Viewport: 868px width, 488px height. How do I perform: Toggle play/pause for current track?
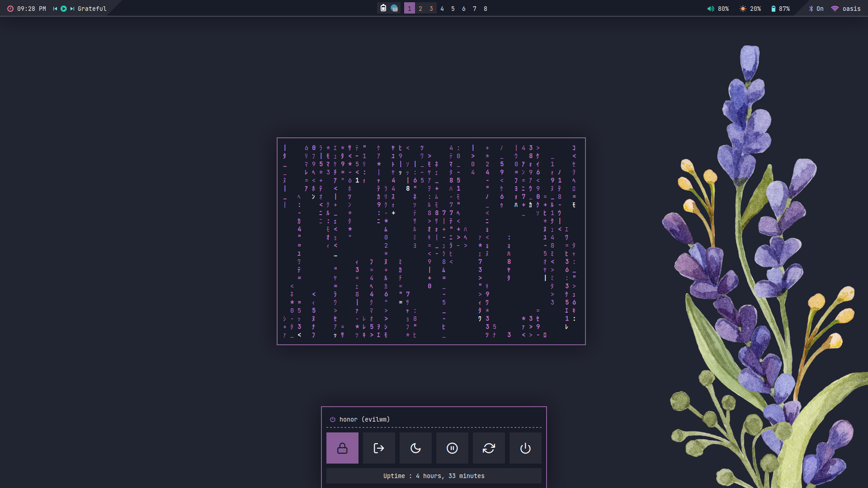tap(64, 9)
